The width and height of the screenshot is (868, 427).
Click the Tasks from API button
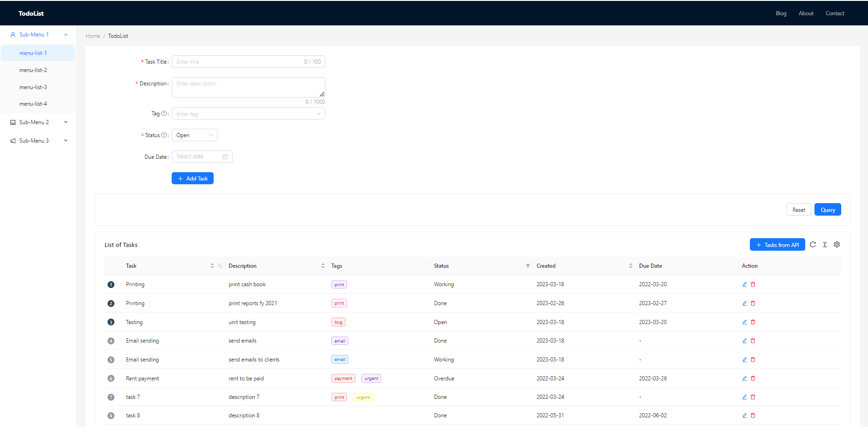tap(777, 244)
